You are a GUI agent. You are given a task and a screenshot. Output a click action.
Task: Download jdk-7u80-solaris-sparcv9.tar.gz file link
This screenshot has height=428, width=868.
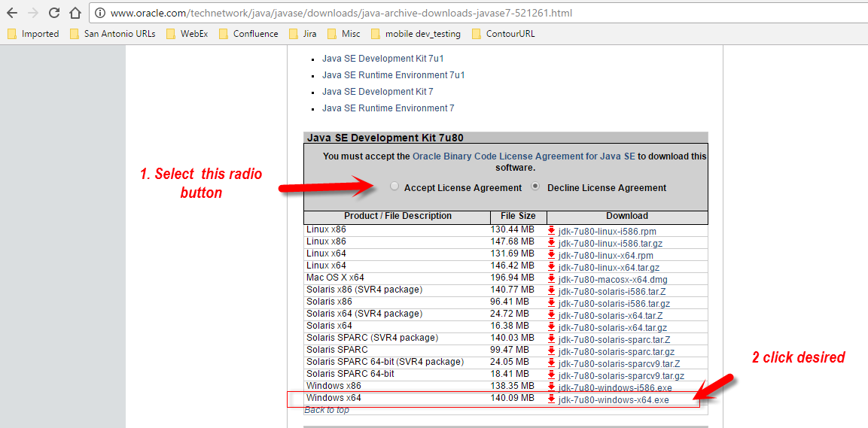(622, 376)
